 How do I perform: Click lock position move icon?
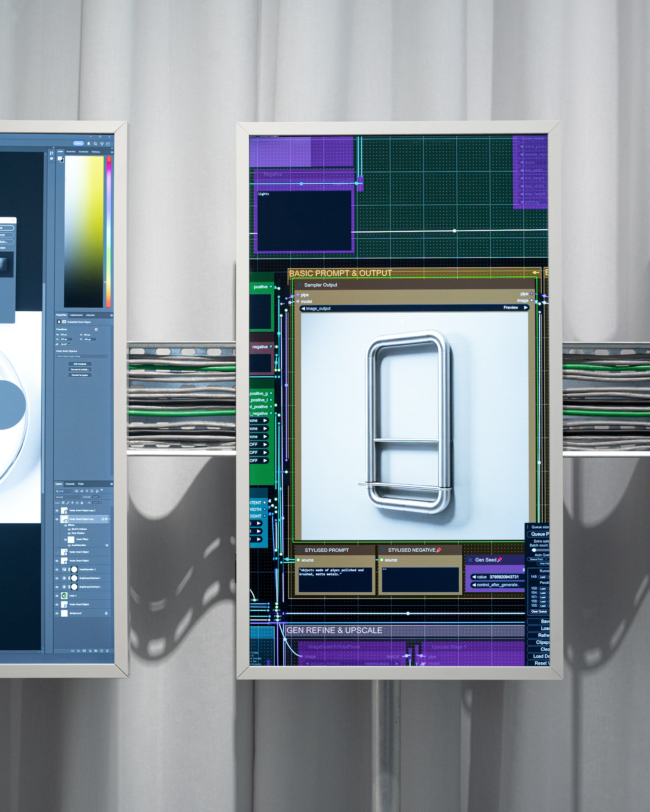pyautogui.click(x=72, y=503)
